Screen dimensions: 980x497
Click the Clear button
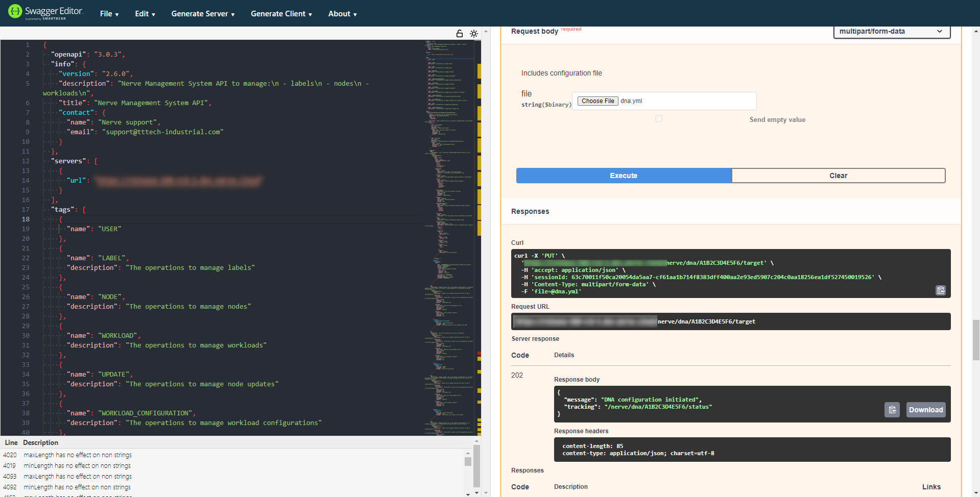[838, 176]
